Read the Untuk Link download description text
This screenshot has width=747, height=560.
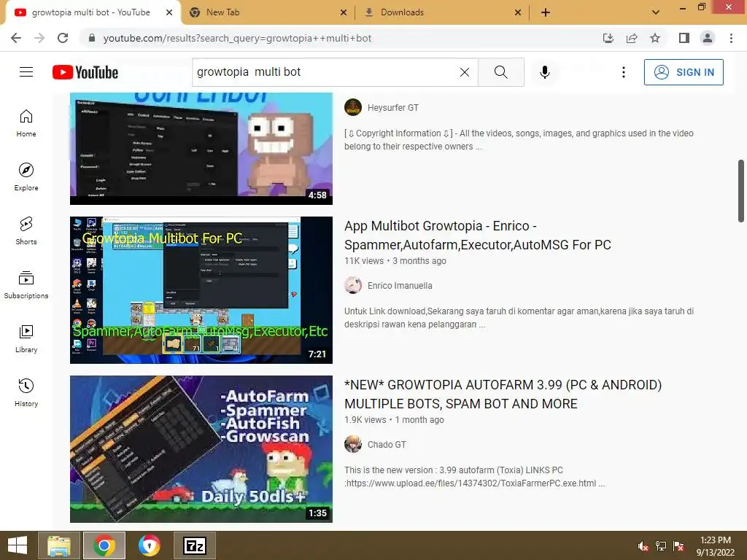click(x=519, y=318)
